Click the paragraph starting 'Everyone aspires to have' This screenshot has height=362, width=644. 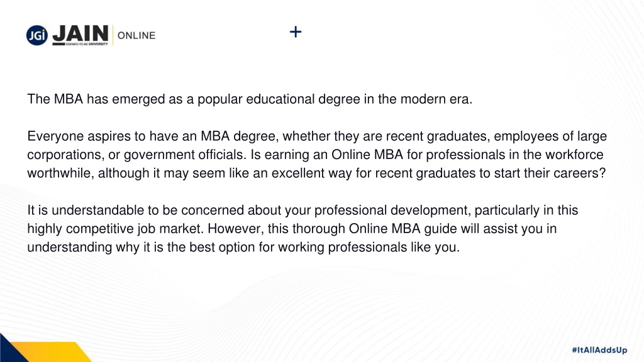pos(317,155)
